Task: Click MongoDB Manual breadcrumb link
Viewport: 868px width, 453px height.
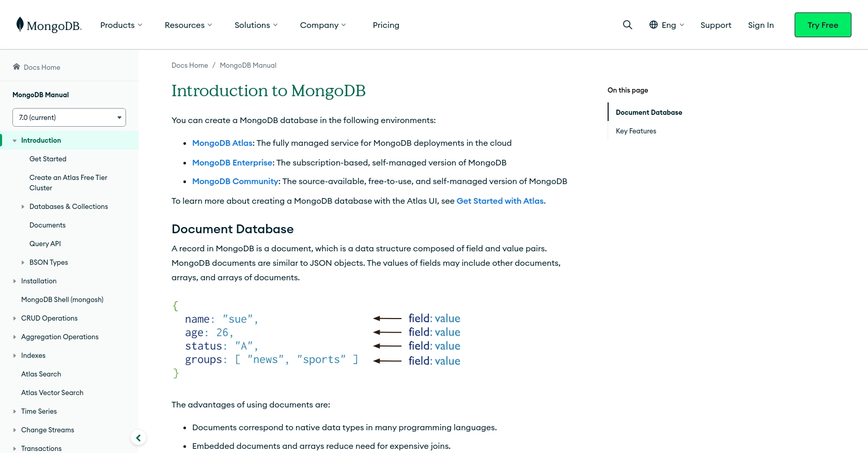Action: pos(248,65)
